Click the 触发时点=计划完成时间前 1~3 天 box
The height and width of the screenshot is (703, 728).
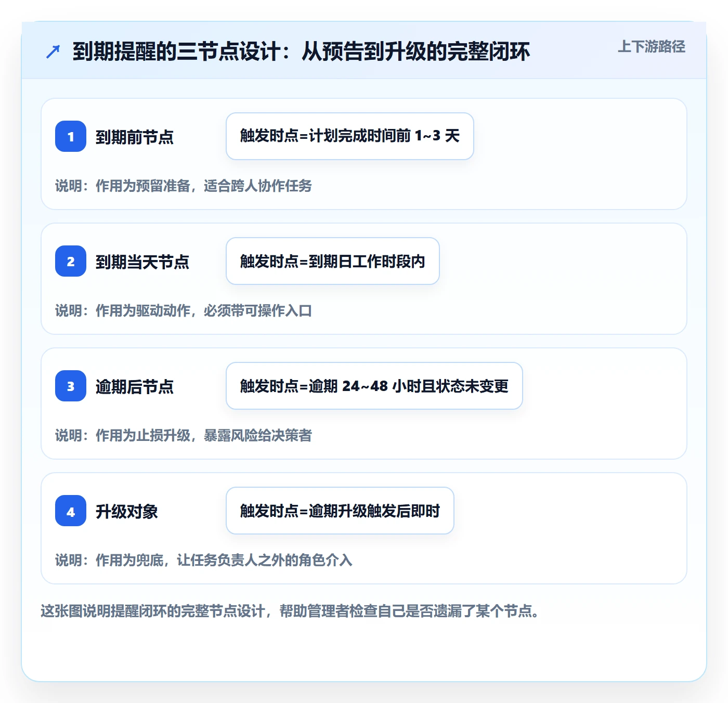[x=350, y=136]
